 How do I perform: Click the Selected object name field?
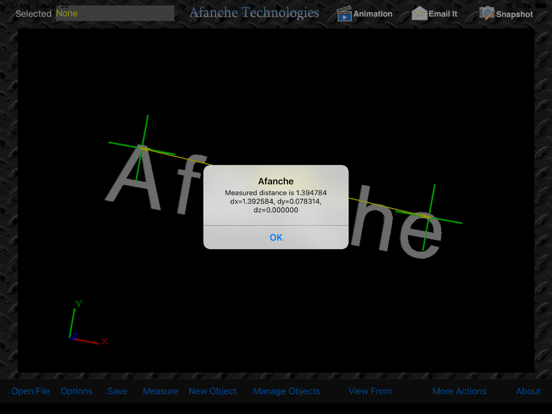click(115, 13)
